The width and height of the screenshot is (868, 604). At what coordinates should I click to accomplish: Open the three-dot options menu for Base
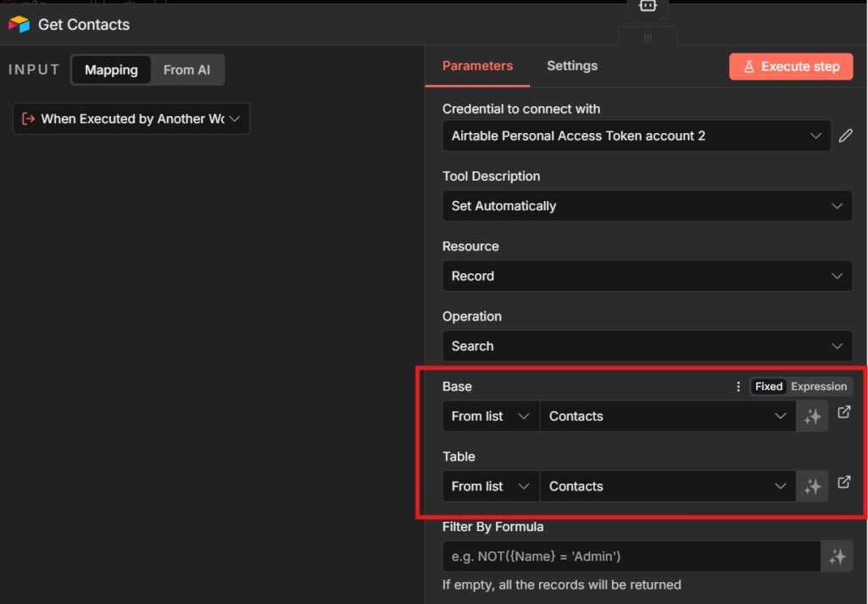point(737,387)
